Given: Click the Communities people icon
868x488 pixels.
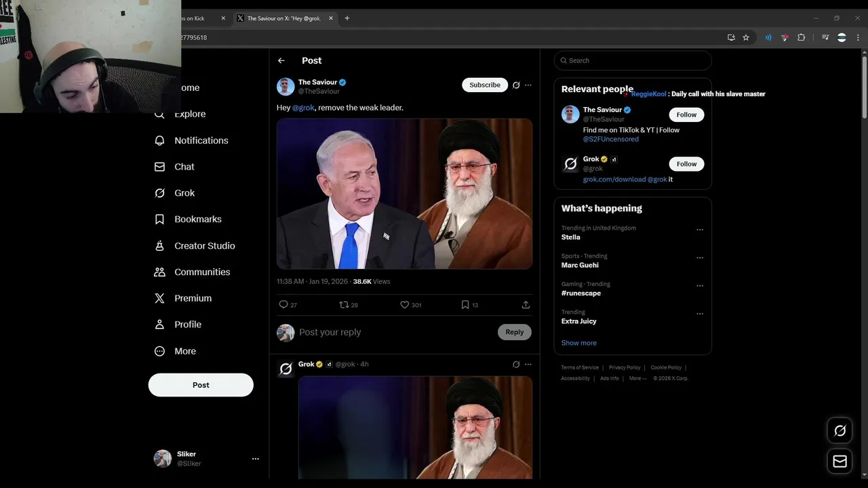Looking at the screenshot, I should pyautogui.click(x=159, y=272).
